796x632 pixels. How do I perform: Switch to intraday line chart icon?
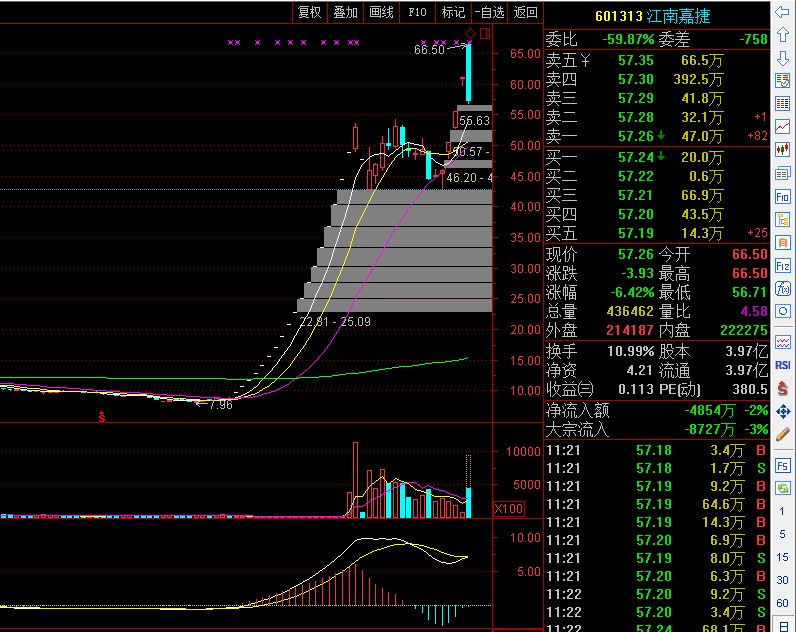pos(782,126)
